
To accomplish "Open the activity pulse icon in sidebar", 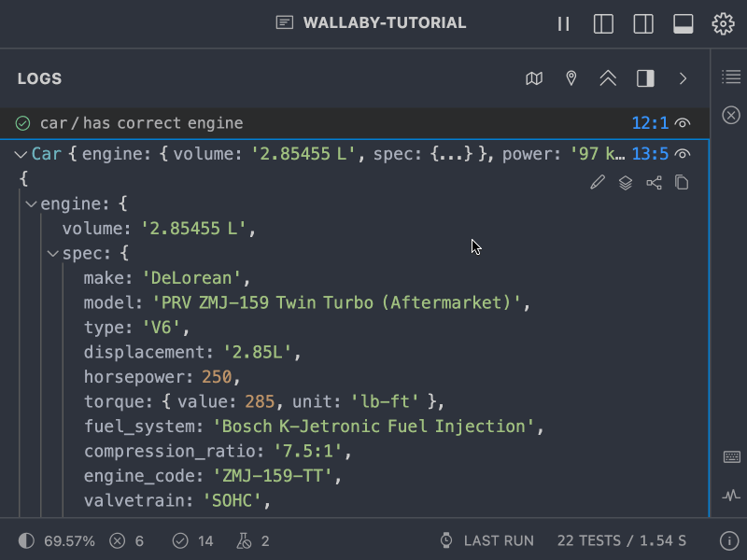I will (731, 496).
